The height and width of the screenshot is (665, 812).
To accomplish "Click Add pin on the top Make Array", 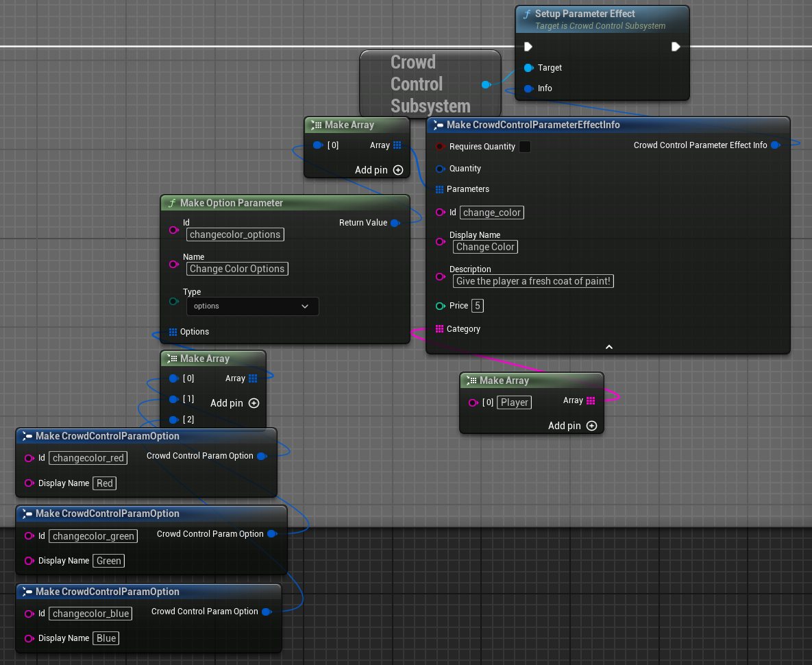I will pyautogui.click(x=379, y=170).
